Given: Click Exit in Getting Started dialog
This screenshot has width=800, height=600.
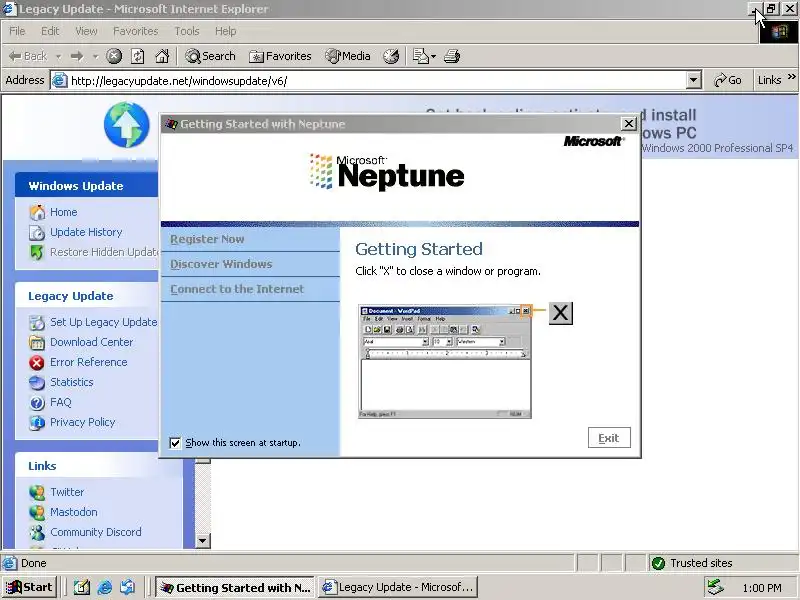Looking at the screenshot, I should pos(609,438).
